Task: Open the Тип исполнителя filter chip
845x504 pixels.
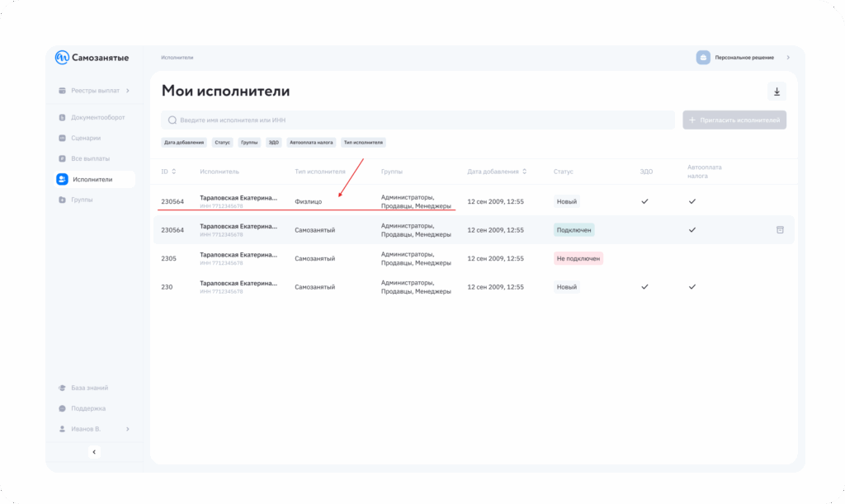Action: tap(363, 142)
